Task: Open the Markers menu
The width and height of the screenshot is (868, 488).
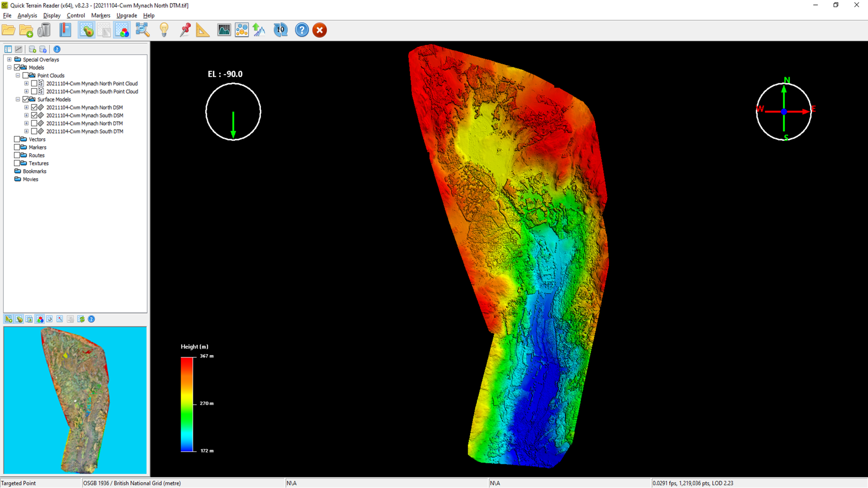Action: (100, 16)
